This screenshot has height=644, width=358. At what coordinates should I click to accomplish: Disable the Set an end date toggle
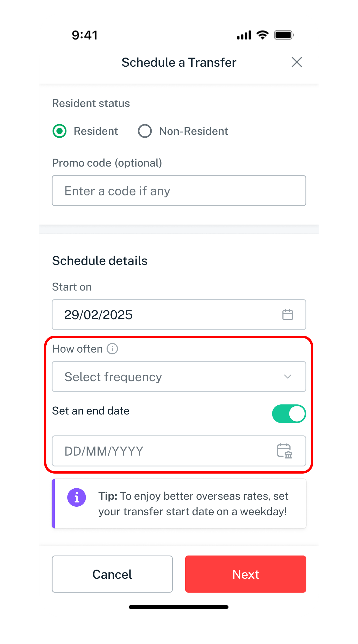(x=289, y=413)
